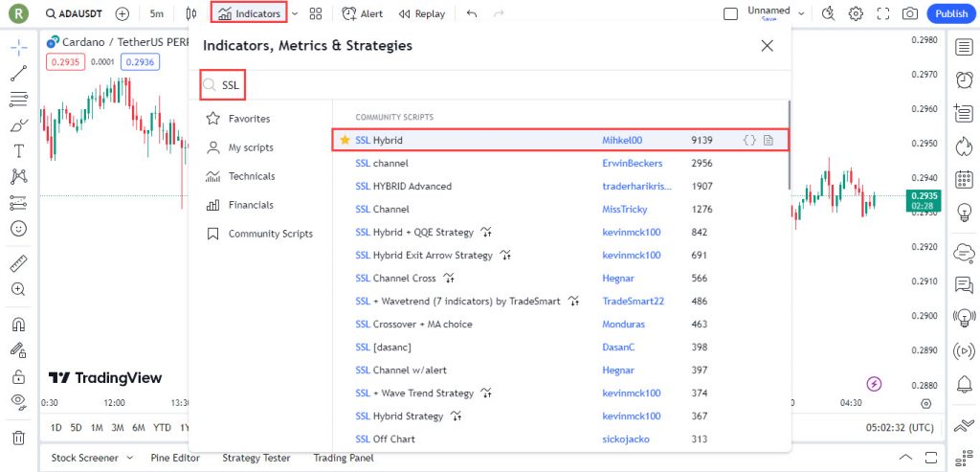Select the crosshair cursor tool
This screenshot has height=472, width=980.
pos(19,48)
